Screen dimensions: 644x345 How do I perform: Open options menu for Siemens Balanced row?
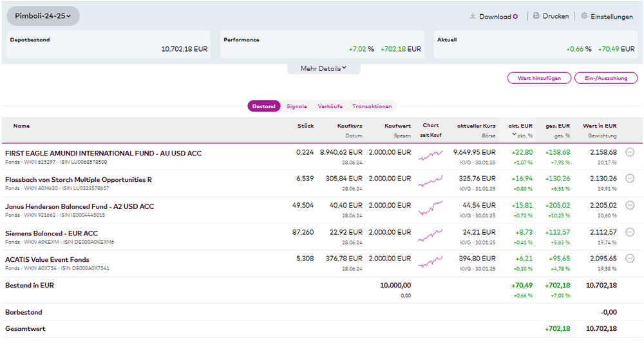[630, 232]
